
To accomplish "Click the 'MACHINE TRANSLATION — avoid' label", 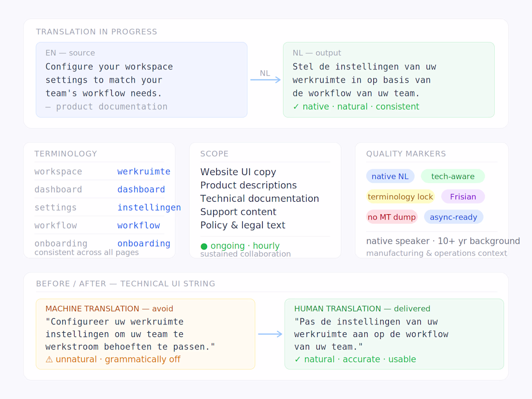I will point(109,309).
